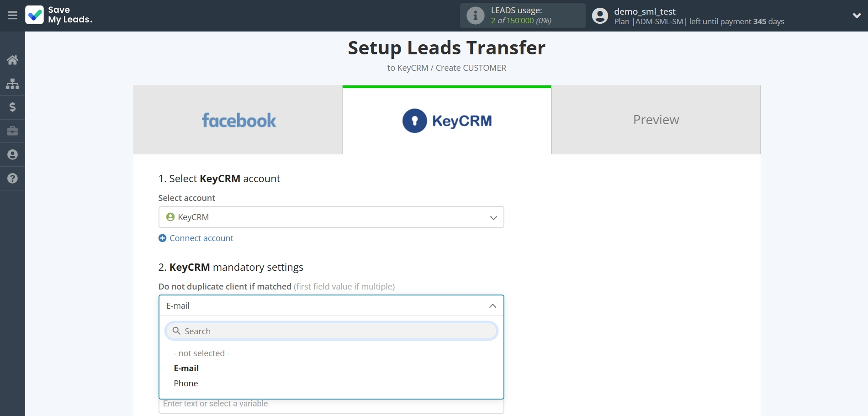Expand the account menu chevron top right
This screenshot has height=416, width=868.
[857, 15]
